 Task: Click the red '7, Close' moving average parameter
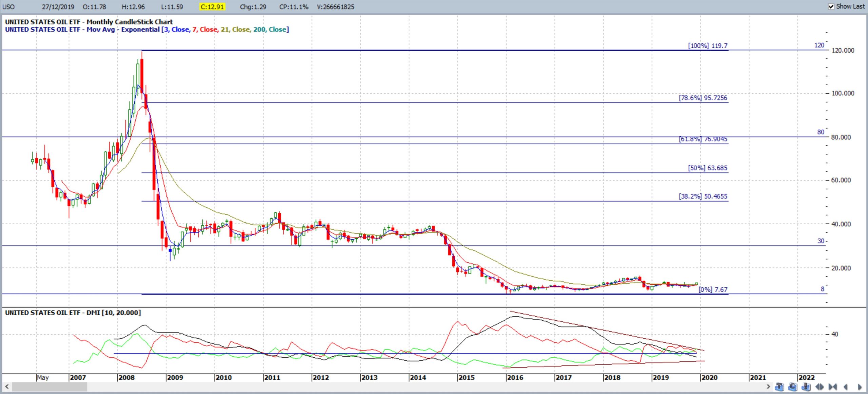pyautogui.click(x=205, y=30)
